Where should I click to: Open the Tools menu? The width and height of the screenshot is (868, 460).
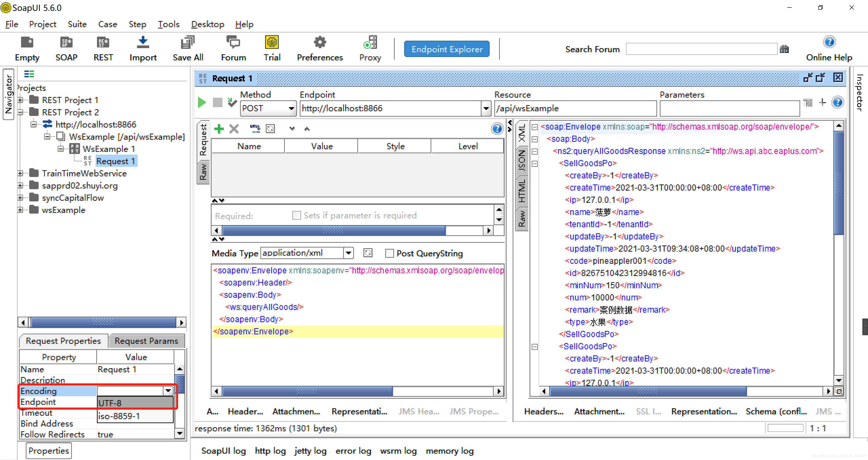coord(168,24)
